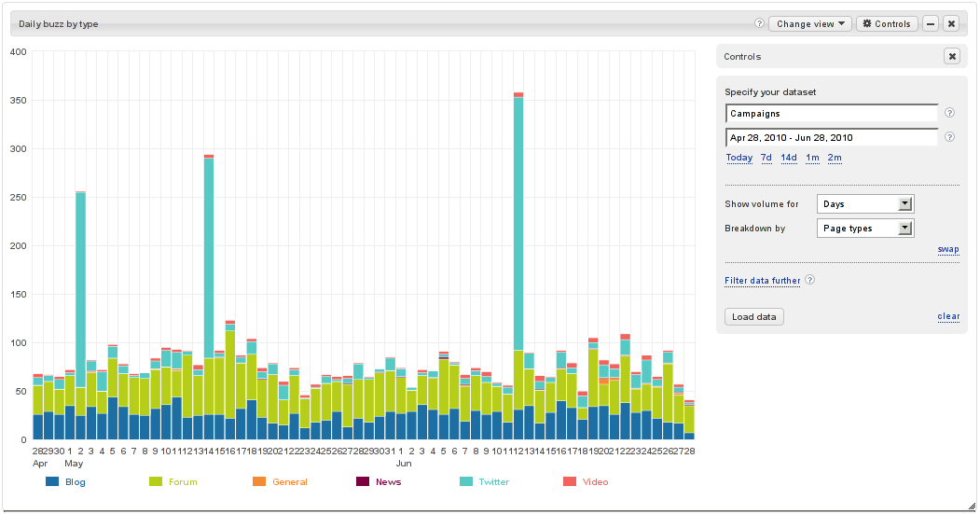The width and height of the screenshot is (980, 514).
Task: Minimize the Daily buzz widget
Action: pyautogui.click(x=931, y=23)
